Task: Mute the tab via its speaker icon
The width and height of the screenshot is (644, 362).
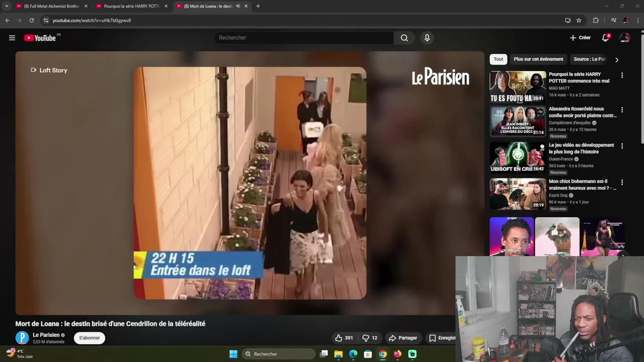Action: point(237,6)
